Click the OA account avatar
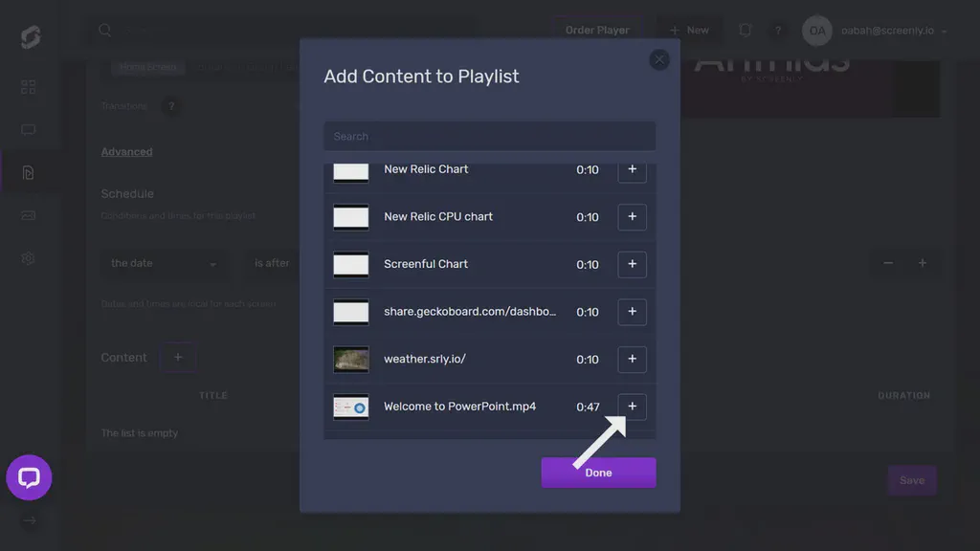980x551 pixels. [x=816, y=30]
